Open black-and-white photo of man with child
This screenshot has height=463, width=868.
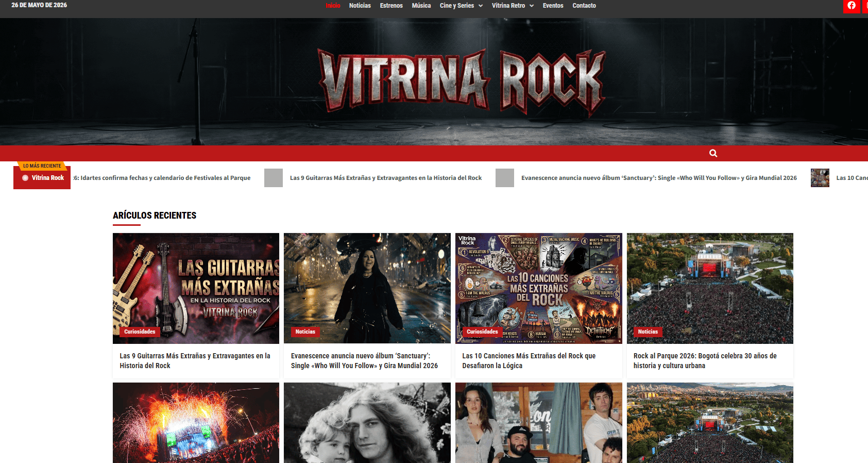pyautogui.click(x=367, y=423)
